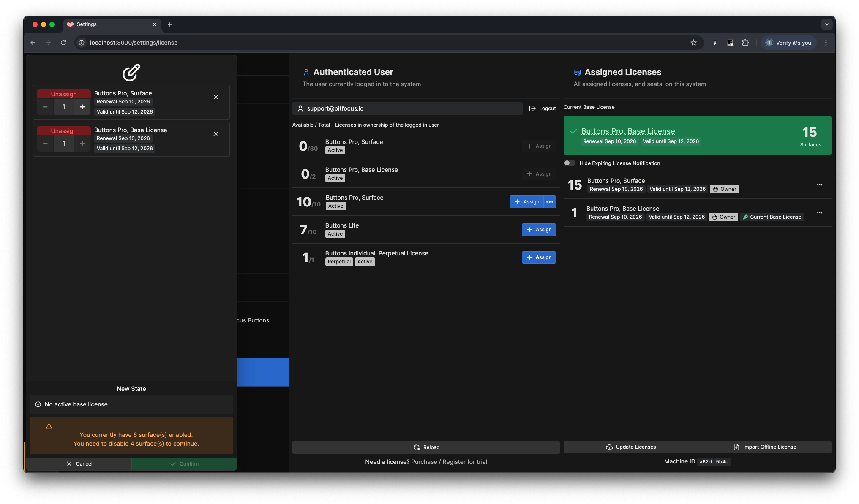Click Import Offline License button

click(x=765, y=447)
